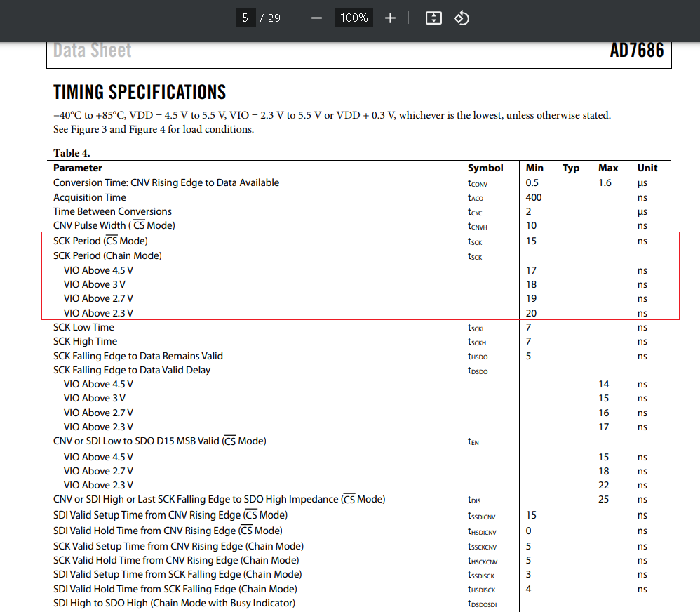Click the 400 acquisition time min value
Screen dimensions: 700x612
pos(534,197)
